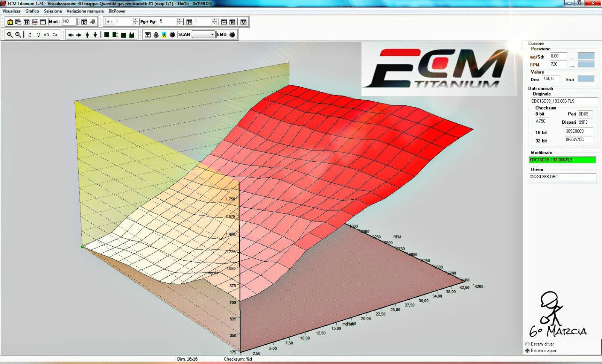The width and height of the screenshot is (602, 364).
Task: Decrease the Pg+ Pg- spinner value
Action: click(x=179, y=24)
